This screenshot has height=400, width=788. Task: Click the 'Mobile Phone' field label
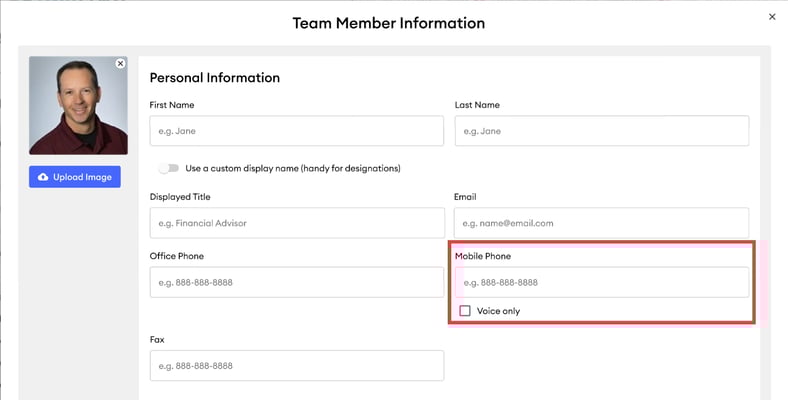tap(483, 256)
